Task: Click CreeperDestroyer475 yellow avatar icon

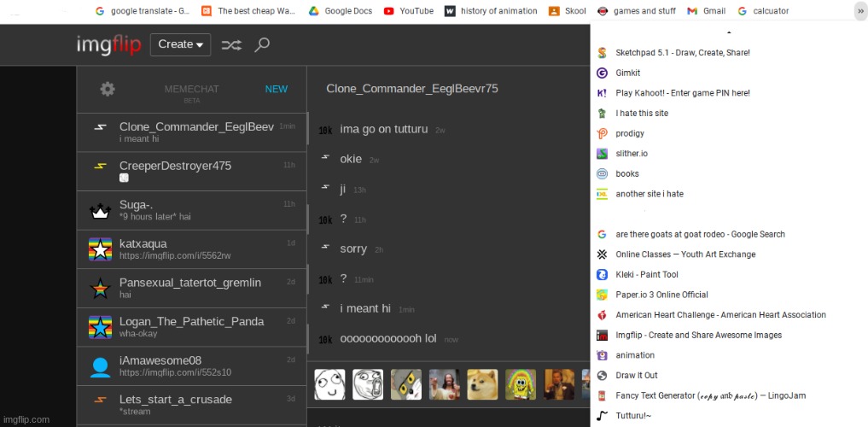Action: coord(100,166)
